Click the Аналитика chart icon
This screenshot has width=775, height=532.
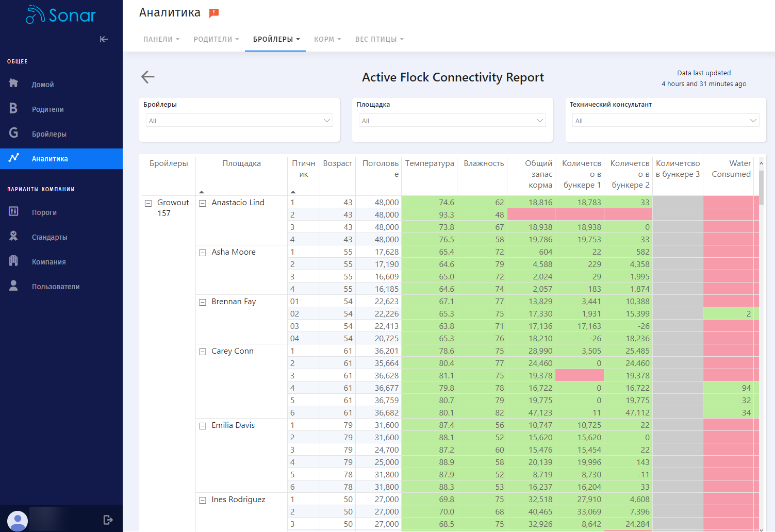13,158
